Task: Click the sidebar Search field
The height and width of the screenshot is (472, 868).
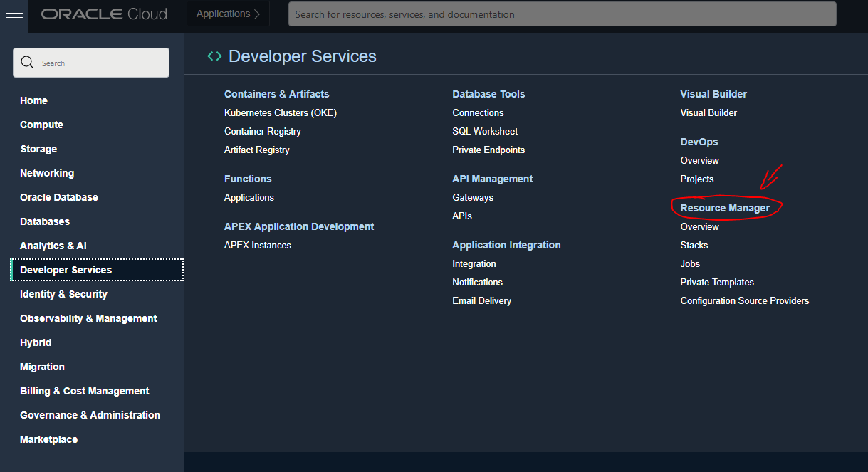Action: 91,63
